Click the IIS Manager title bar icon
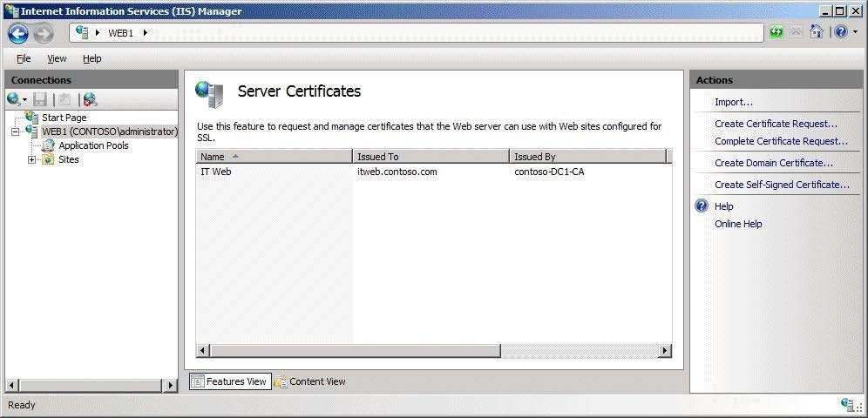 tap(11, 10)
